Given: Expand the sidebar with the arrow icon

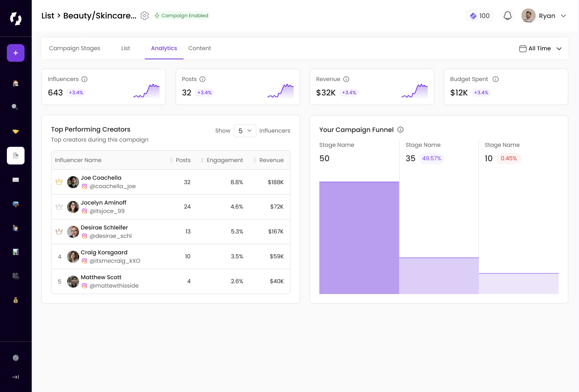Looking at the screenshot, I should pyautogui.click(x=15, y=377).
